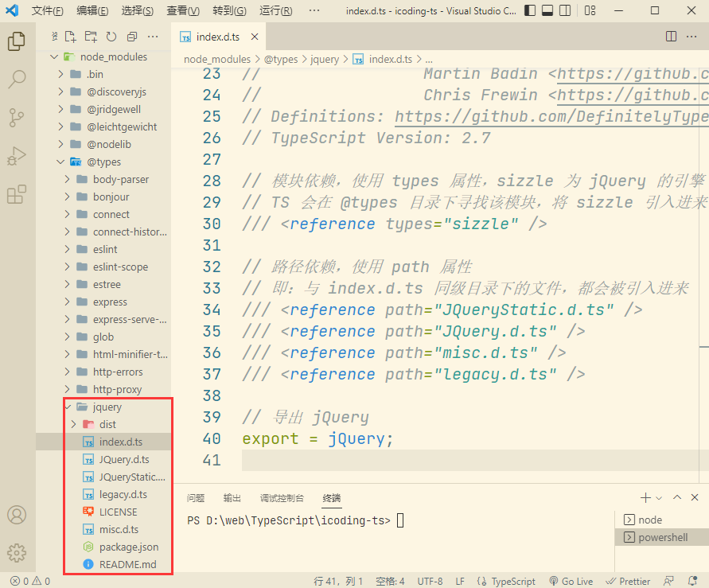
Task: Launch Go Live server from status bar
Action: [571, 581]
